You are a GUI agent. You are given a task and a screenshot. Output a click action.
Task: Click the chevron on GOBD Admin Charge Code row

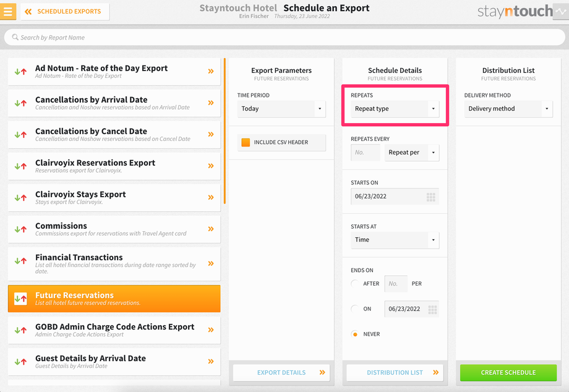[211, 330]
